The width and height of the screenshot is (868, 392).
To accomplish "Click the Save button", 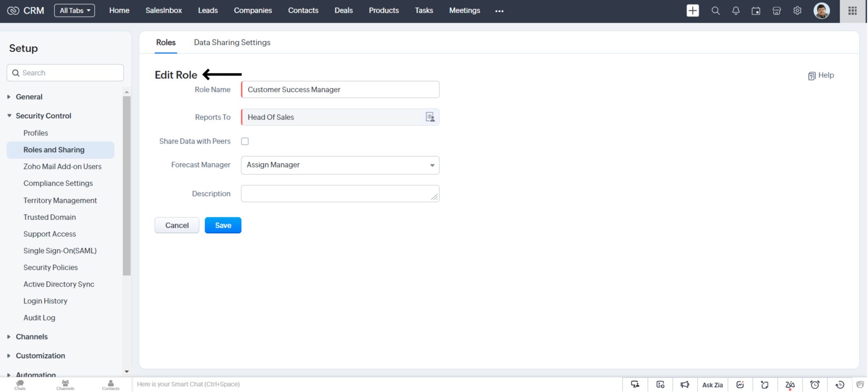I will (x=223, y=225).
